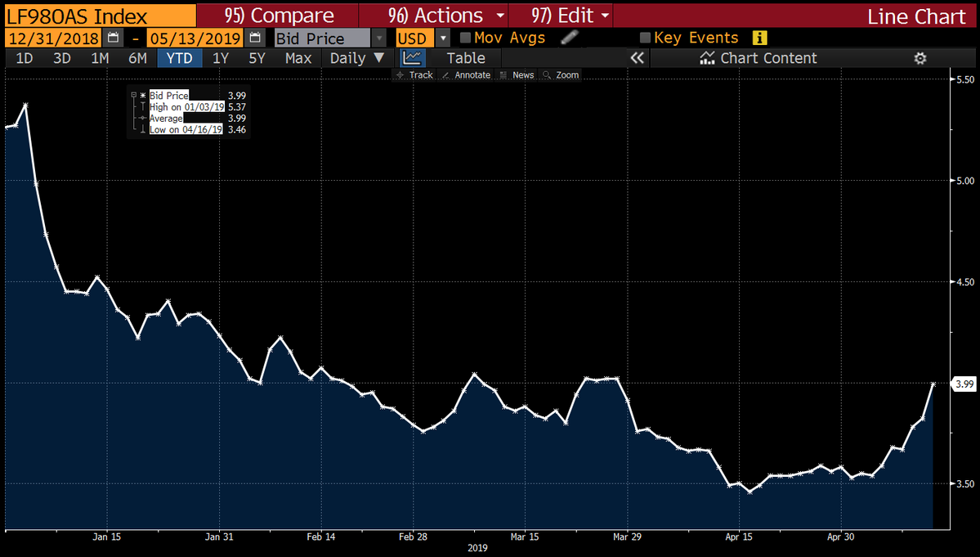Image resolution: width=980 pixels, height=557 pixels.
Task: Open the Actions menu dropdown
Action: point(446,15)
